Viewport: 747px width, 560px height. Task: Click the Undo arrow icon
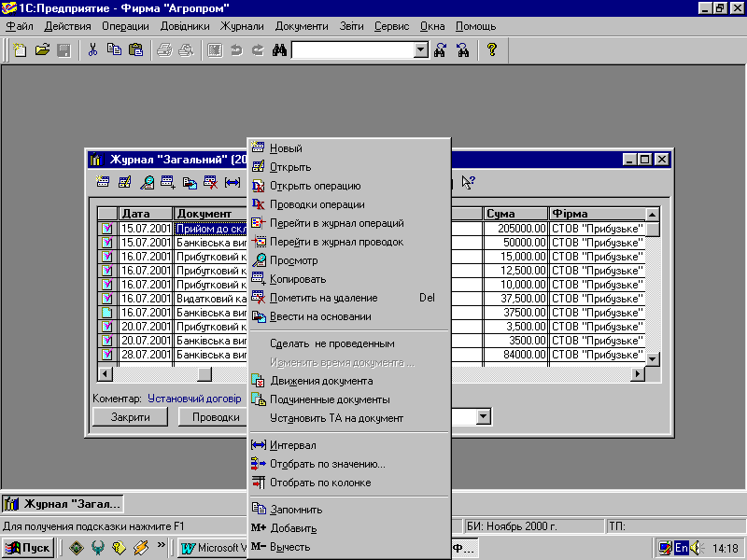[x=236, y=50]
